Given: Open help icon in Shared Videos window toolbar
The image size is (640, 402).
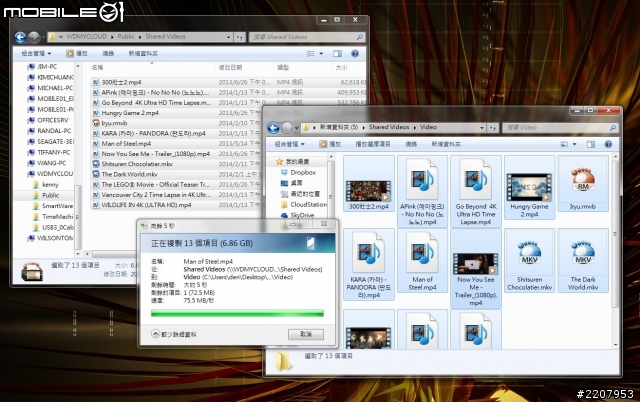Looking at the screenshot, I should [x=355, y=53].
